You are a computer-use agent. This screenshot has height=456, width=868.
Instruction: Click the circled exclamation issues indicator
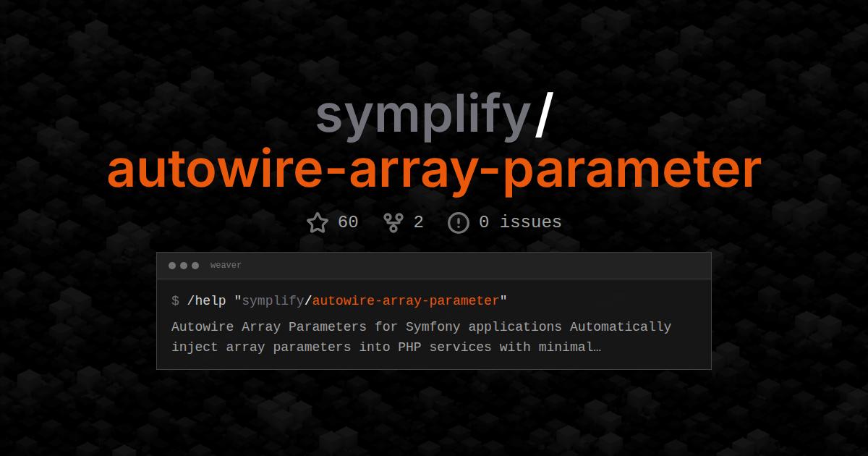[458, 222]
